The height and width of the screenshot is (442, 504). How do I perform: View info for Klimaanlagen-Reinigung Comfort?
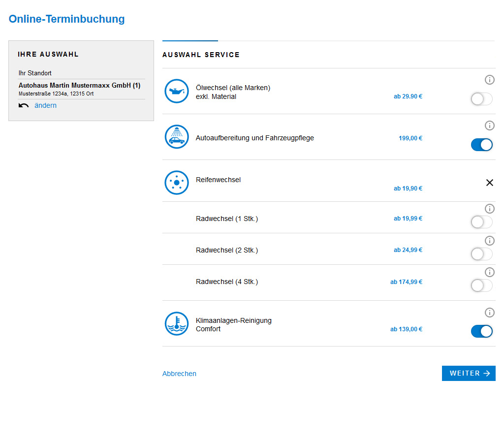point(489,313)
